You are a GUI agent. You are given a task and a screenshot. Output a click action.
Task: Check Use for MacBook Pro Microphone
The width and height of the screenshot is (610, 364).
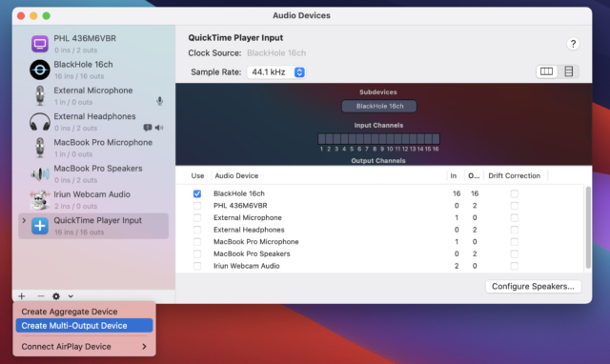[197, 242]
